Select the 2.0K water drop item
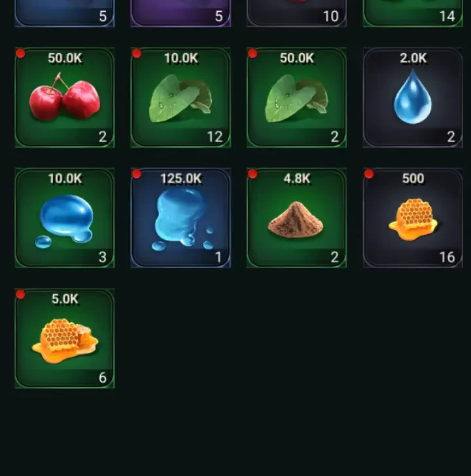 413,97
